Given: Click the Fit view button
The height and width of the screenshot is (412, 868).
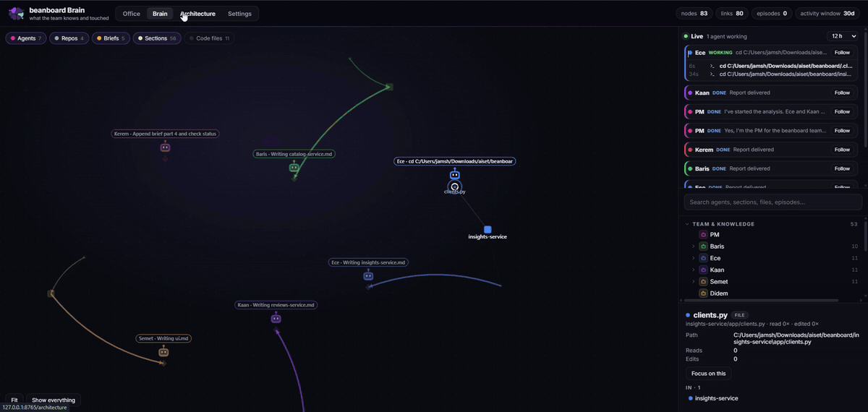Looking at the screenshot, I should click(14, 400).
